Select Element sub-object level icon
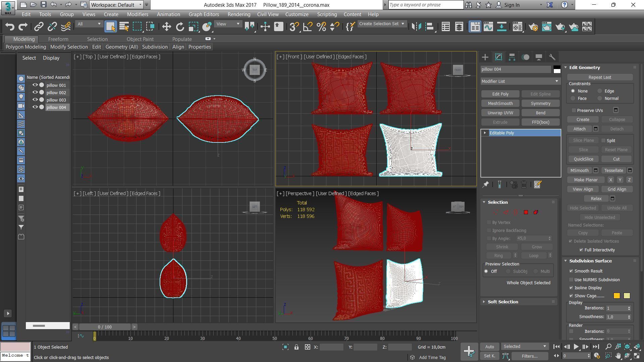The width and height of the screenshot is (644, 362). click(x=536, y=212)
